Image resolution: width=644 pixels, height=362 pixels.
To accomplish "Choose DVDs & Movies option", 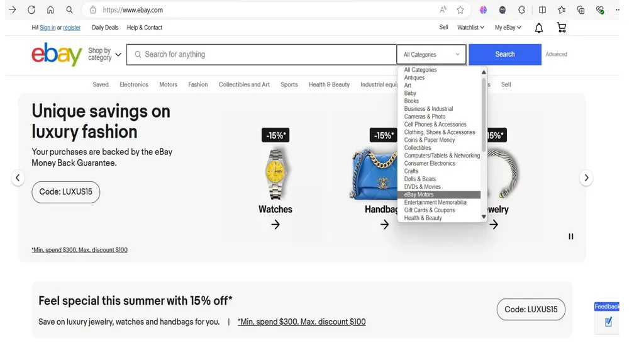I will [422, 187].
